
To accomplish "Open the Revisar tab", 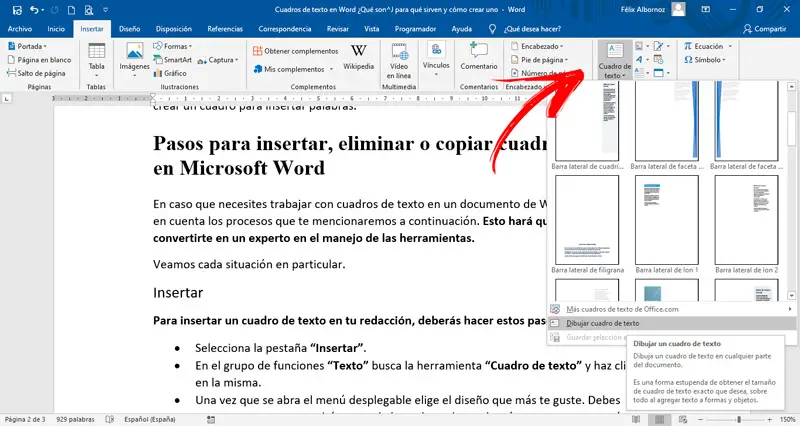I will coord(338,29).
